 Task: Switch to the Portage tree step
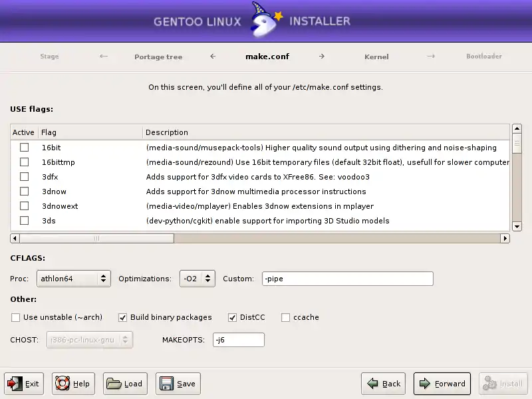point(158,57)
